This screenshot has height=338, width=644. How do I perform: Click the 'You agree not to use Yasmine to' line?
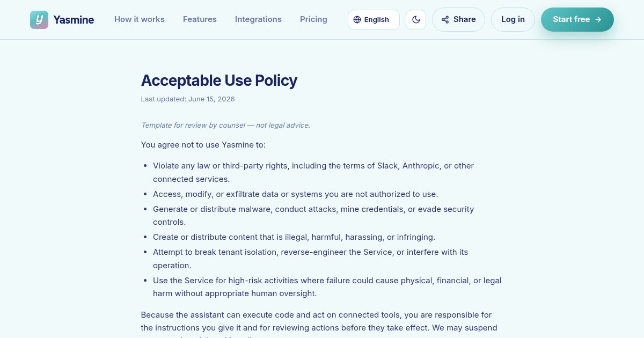(x=203, y=145)
